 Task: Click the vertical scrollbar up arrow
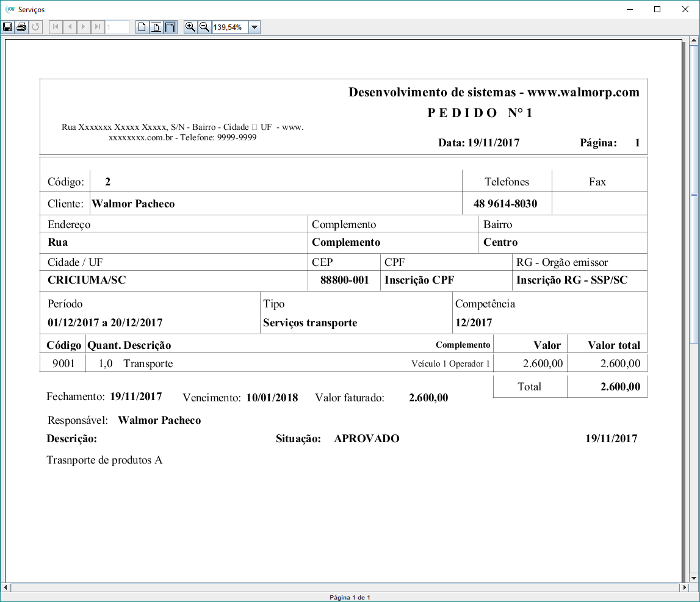click(x=693, y=41)
